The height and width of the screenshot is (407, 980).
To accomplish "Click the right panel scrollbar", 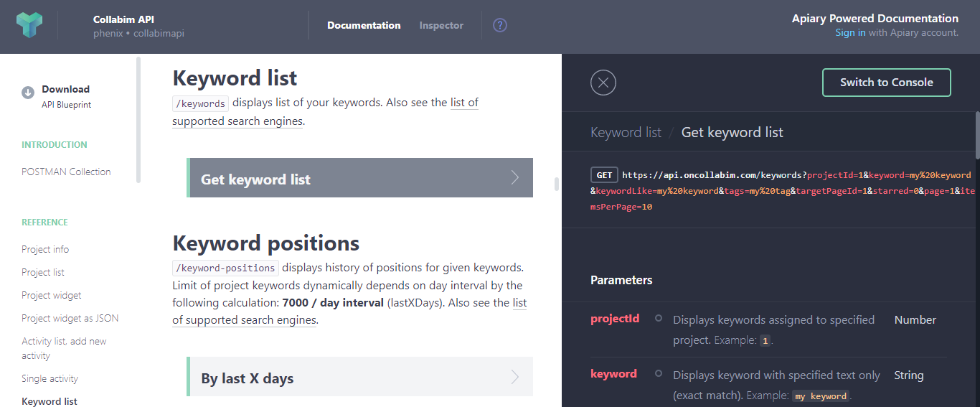I will click(977, 134).
